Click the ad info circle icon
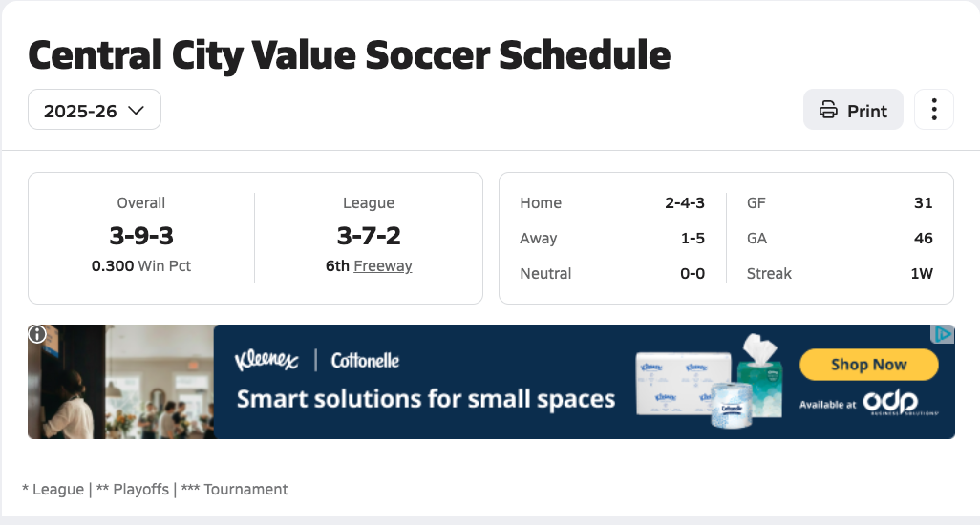This screenshot has width=980, height=525. [x=37, y=334]
